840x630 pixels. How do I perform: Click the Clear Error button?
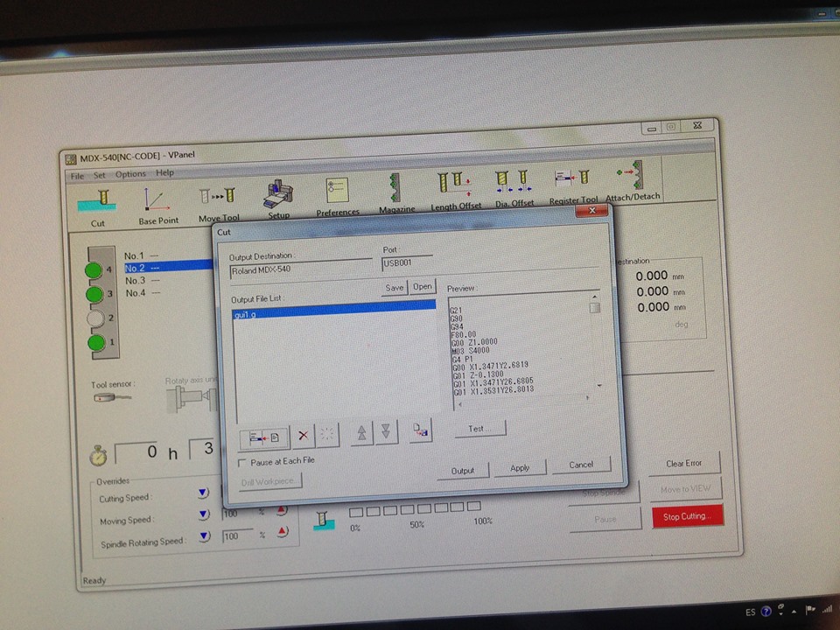coord(684,464)
